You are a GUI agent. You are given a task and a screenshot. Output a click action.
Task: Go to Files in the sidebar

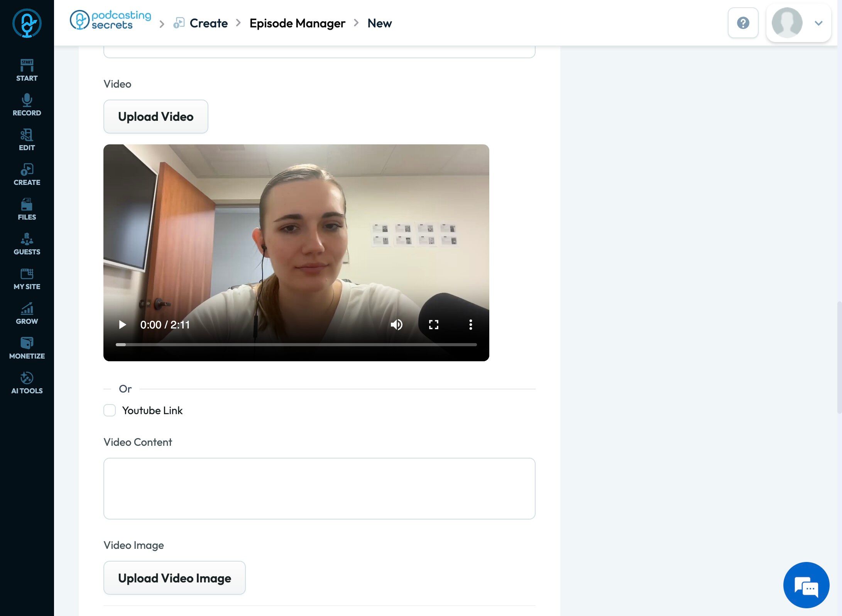click(27, 209)
